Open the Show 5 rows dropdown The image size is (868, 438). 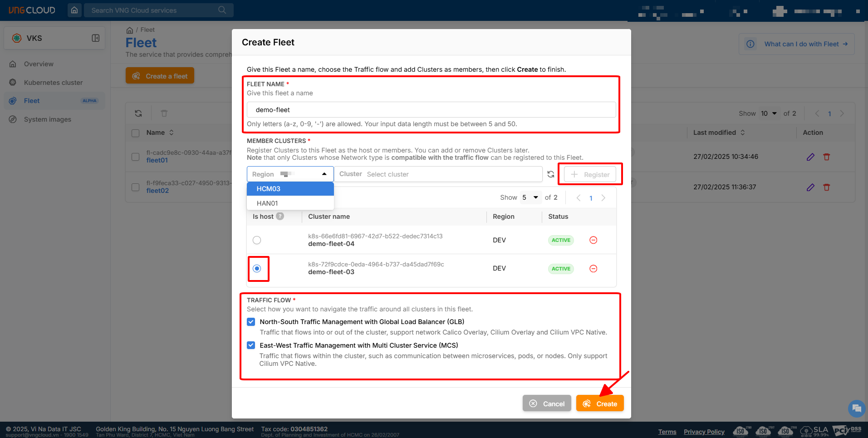(530, 197)
